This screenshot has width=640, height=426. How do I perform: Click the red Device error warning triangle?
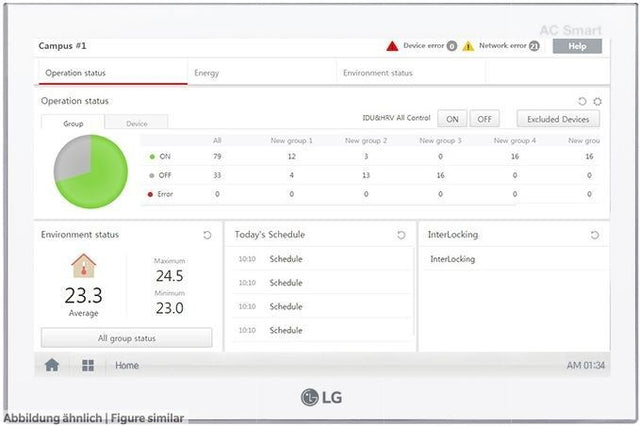[x=392, y=46]
